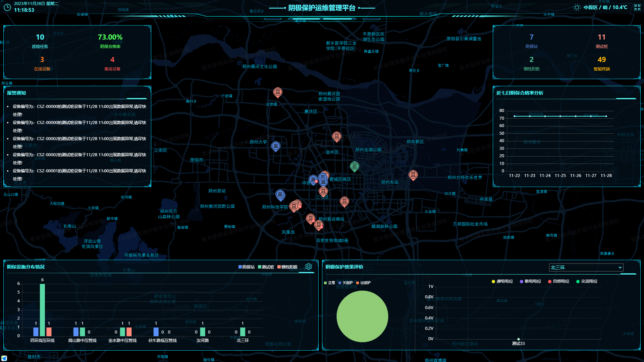Screen dimensions: 644x362
Task: Click the green bar for 汝河路
Action: tap(203, 332)
